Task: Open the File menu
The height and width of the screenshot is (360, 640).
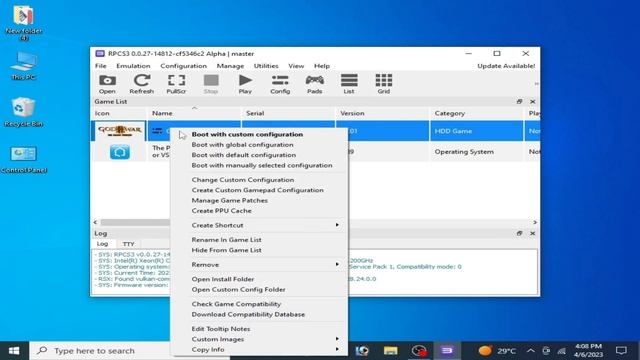Action: point(100,66)
